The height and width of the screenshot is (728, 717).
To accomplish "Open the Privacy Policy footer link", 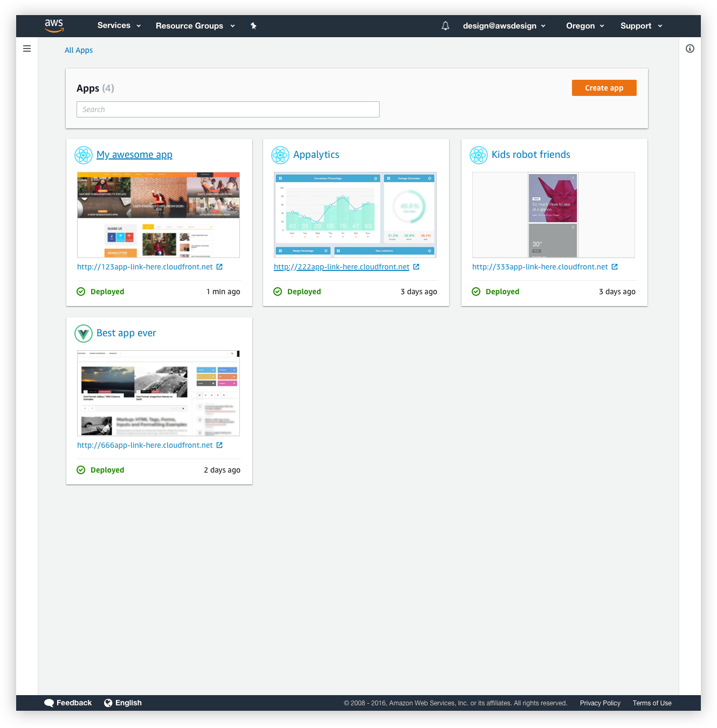I will 600,703.
